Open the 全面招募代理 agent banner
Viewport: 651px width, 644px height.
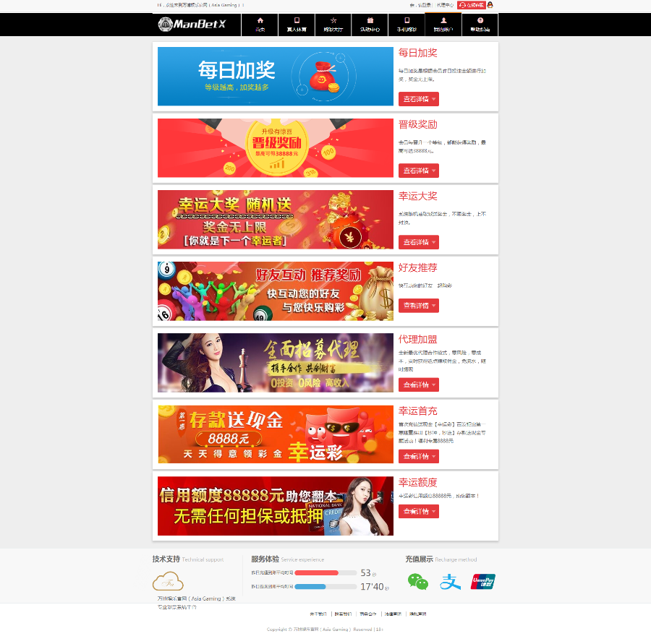(x=276, y=363)
